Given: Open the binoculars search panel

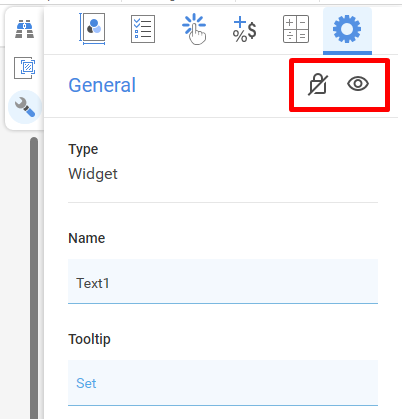Looking at the screenshot, I should tap(24, 29).
